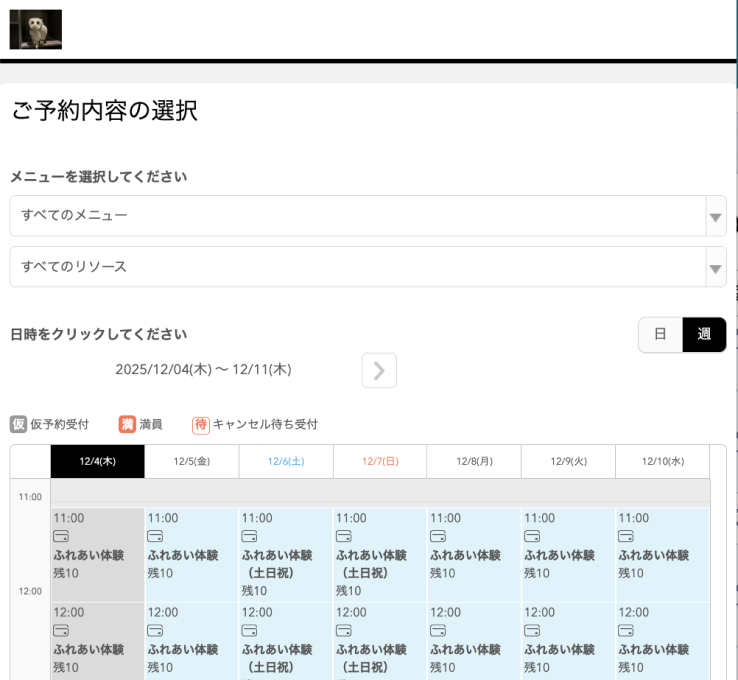Click 残10 in the 12/8 11:00 slot
Viewport: 738px width, 680px height.
click(x=442, y=573)
